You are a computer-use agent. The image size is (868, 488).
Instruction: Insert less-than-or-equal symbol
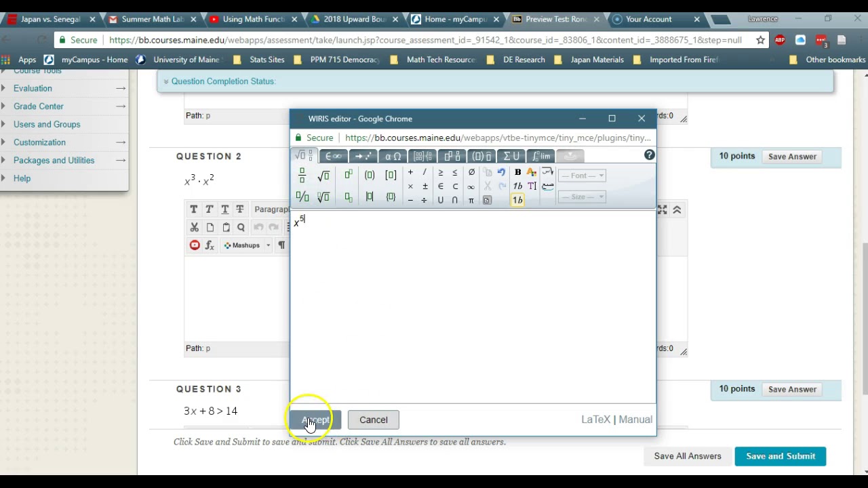455,172
